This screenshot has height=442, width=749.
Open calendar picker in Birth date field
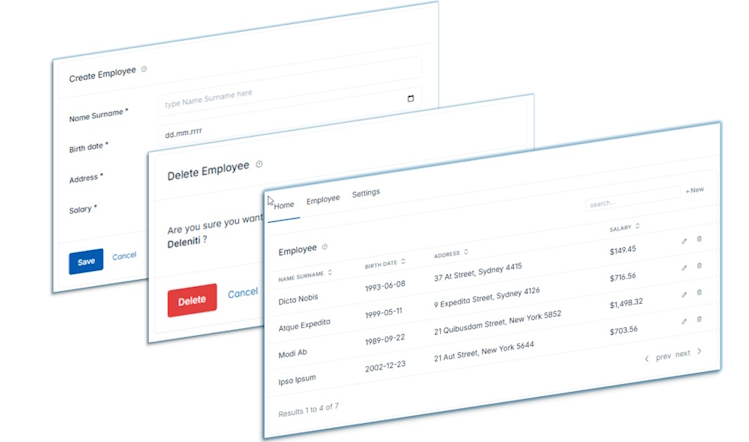(x=410, y=99)
